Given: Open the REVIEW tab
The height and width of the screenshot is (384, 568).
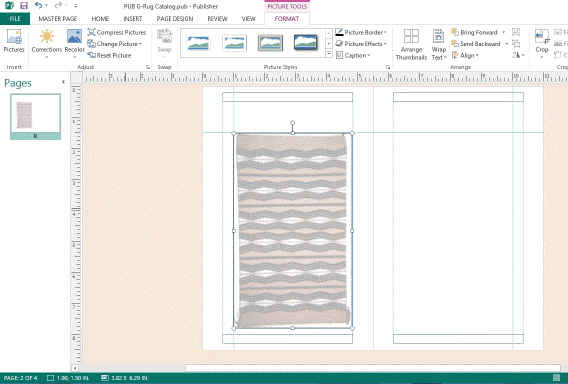Looking at the screenshot, I should pyautogui.click(x=217, y=18).
